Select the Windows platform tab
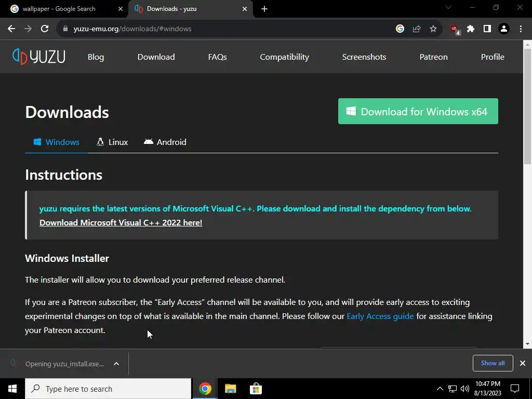Screen dimensions: 532x399 [x=56, y=142]
